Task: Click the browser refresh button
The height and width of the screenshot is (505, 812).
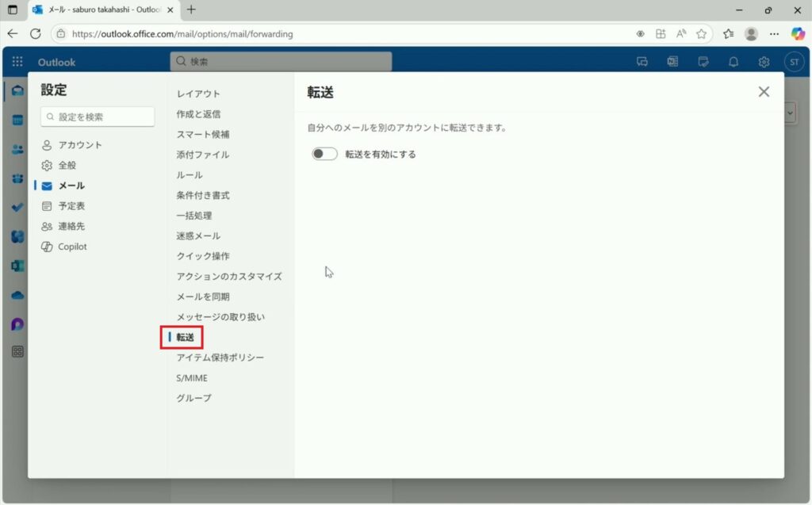Action: pyautogui.click(x=35, y=34)
